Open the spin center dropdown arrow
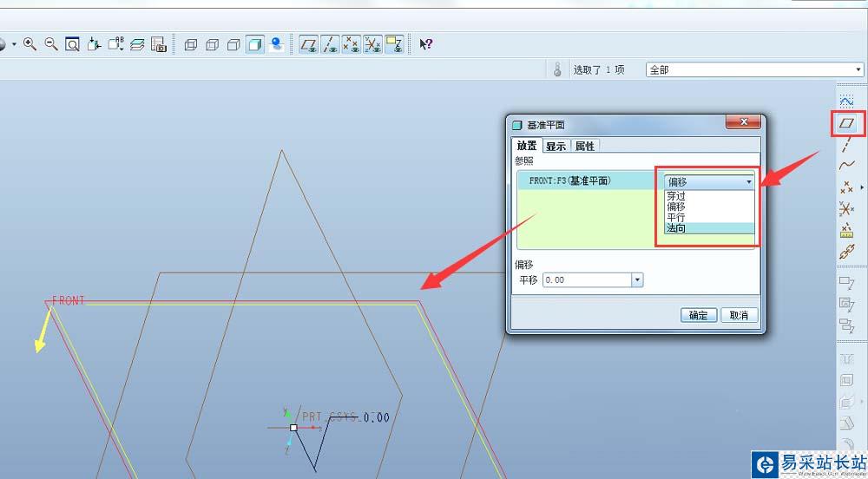The width and height of the screenshot is (868, 479). point(14,44)
